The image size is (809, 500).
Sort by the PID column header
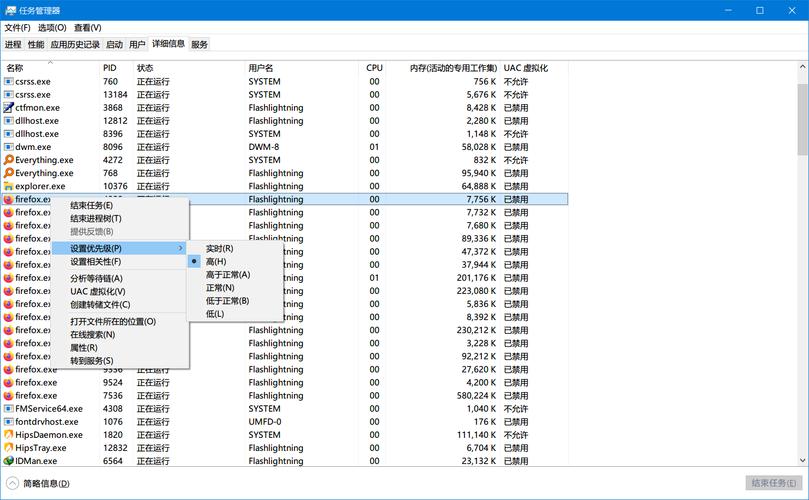pyautogui.click(x=116, y=68)
